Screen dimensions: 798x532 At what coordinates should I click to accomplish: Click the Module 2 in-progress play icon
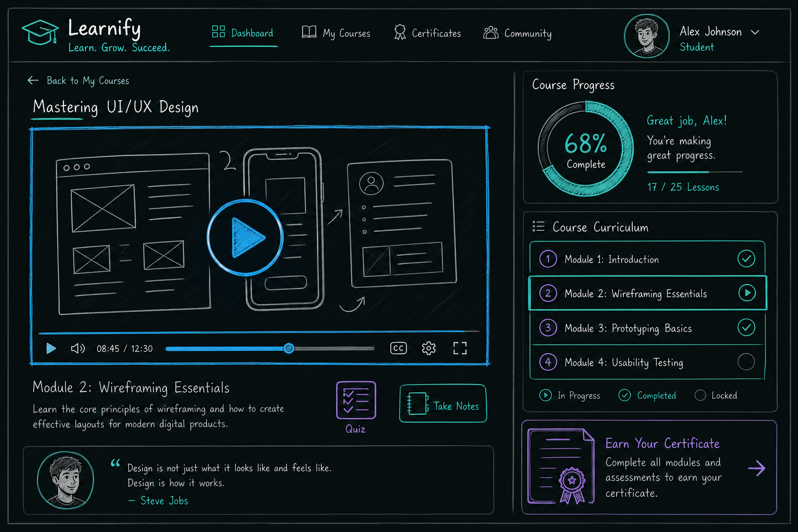pyautogui.click(x=747, y=293)
